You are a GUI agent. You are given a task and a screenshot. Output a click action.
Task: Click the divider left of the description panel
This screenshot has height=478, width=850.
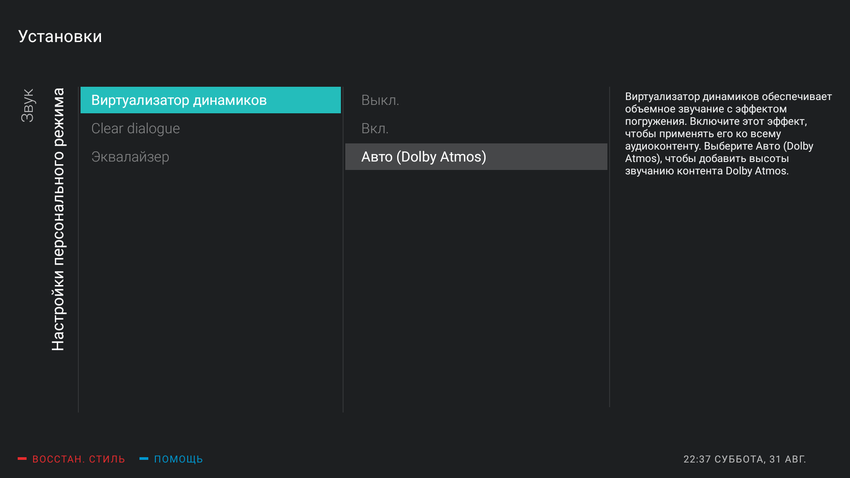coord(610,250)
